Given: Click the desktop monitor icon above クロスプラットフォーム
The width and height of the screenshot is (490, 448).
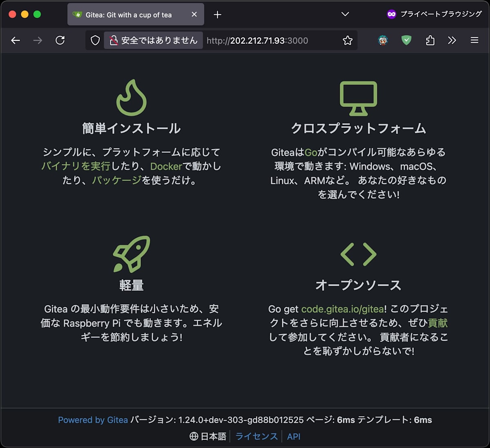Looking at the screenshot, I should [359, 98].
